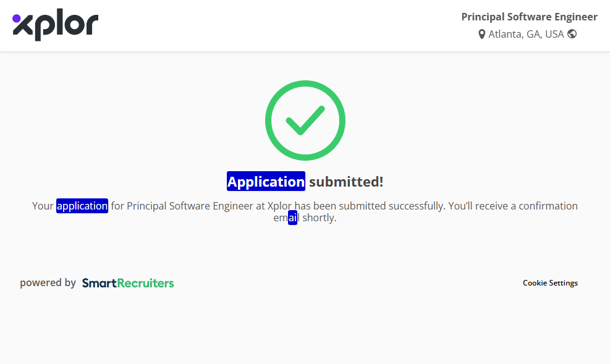Image resolution: width=610 pixels, height=364 pixels.
Task: Click the Atlanta, GA, USA location text
Action: (x=526, y=34)
